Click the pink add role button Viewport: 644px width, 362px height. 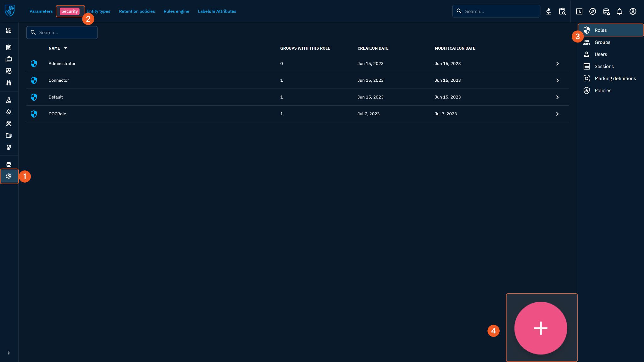tap(541, 328)
